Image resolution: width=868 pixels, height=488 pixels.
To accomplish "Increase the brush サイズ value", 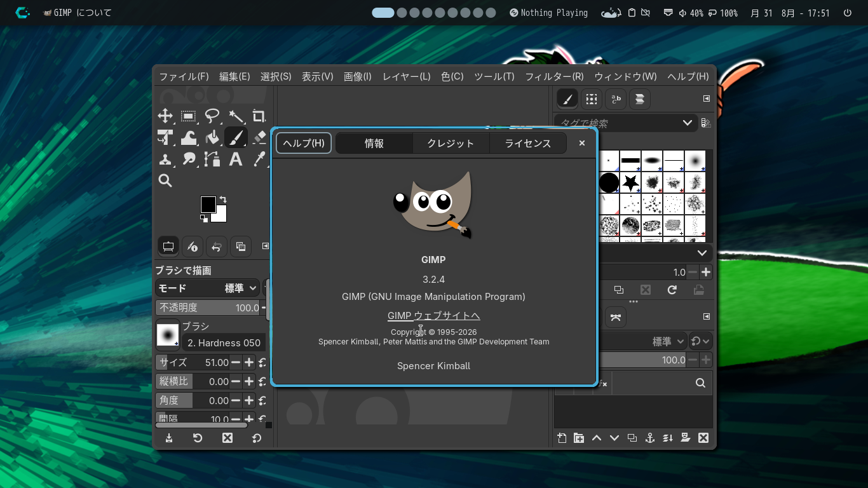I will (x=249, y=362).
